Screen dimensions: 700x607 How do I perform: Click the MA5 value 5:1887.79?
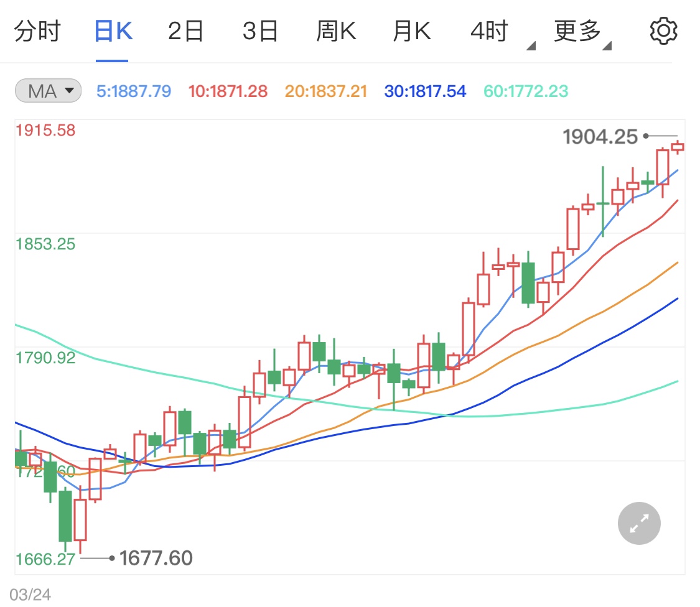[134, 91]
